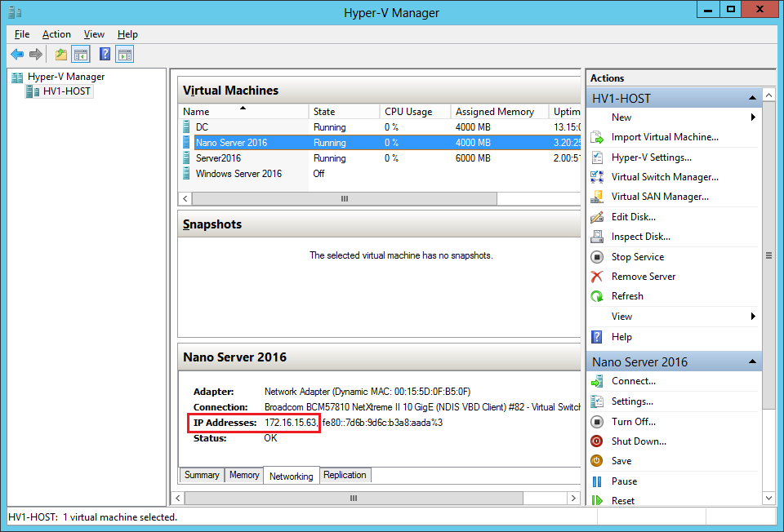Toggle the Show/Hide Console Tree icon
Image resolution: width=784 pixels, height=532 pixels.
[81, 54]
